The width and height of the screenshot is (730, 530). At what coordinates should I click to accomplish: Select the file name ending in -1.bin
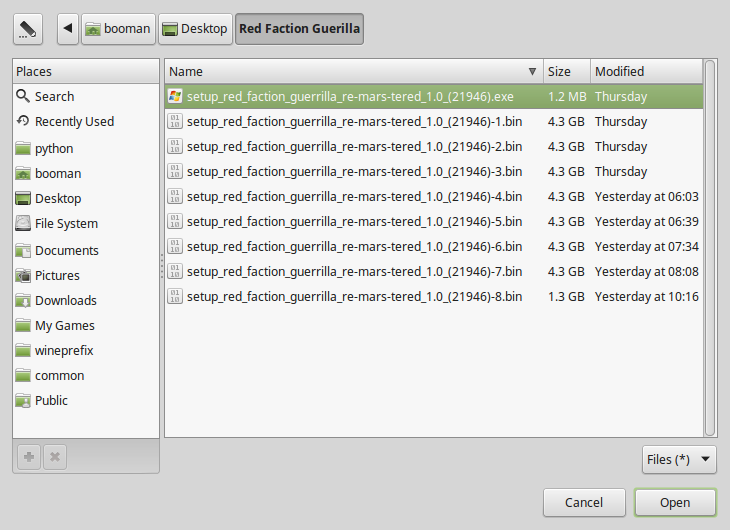point(354,122)
